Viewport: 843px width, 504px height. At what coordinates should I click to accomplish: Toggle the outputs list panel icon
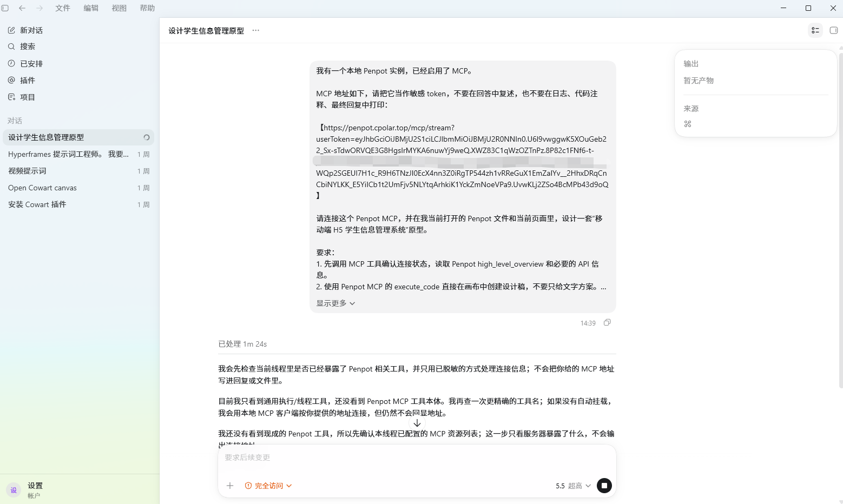815,30
